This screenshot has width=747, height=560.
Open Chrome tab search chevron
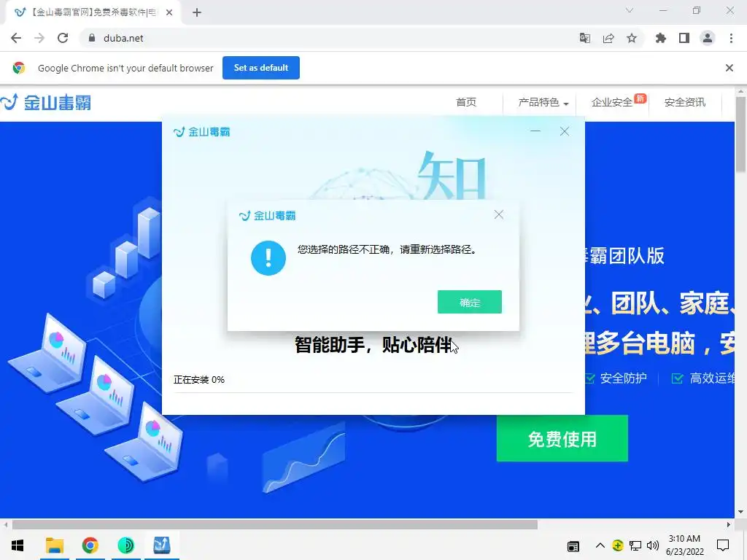(x=630, y=10)
